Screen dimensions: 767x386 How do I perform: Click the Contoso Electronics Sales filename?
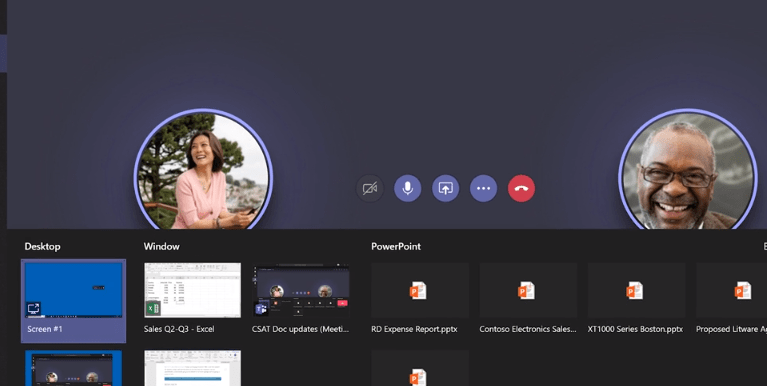coord(528,329)
